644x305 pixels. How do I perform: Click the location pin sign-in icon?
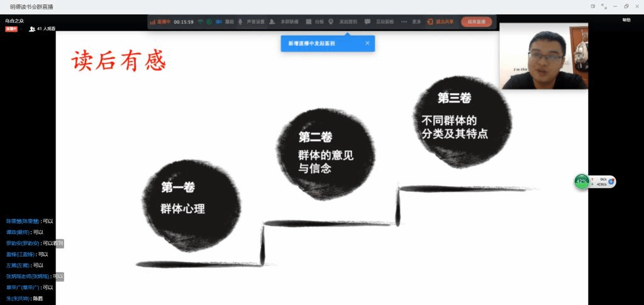point(331,21)
